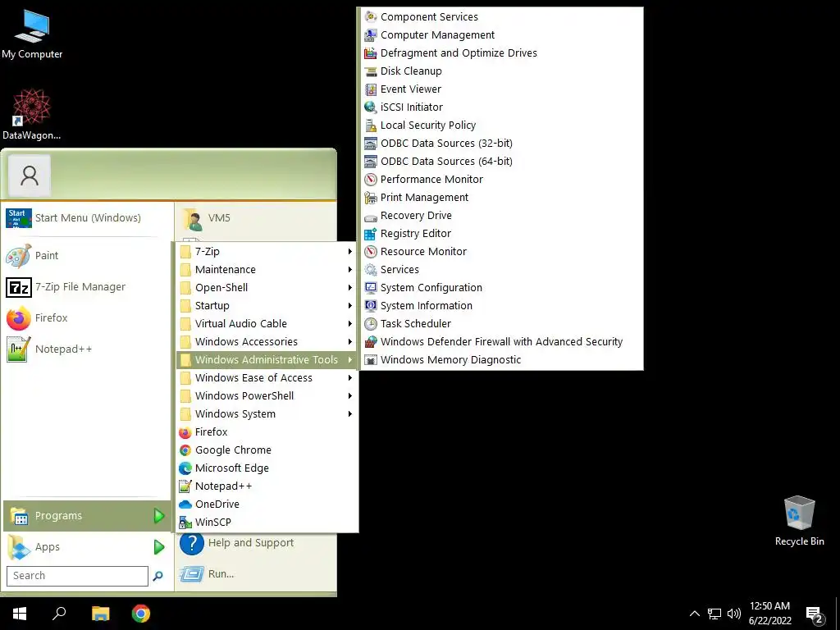Expand the Open-Shell folder
The width and height of the screenshot is (840, 630).
pyautogui.click(x=267, y=288)
